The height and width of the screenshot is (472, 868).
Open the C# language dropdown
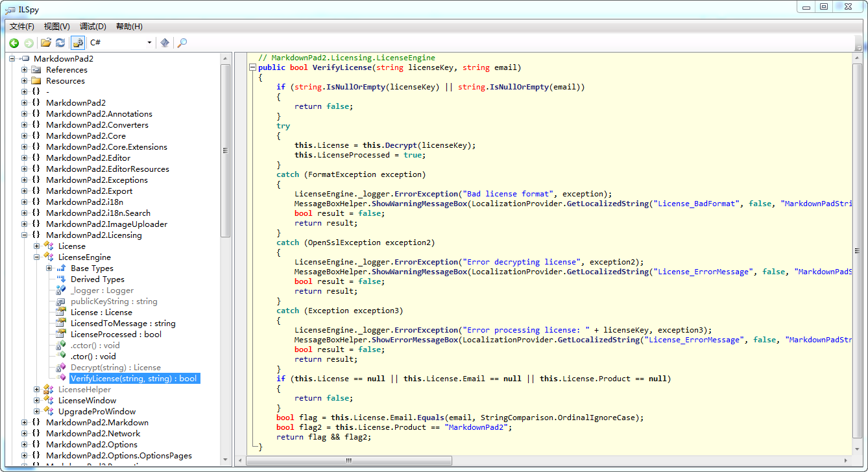coord(149,43)
